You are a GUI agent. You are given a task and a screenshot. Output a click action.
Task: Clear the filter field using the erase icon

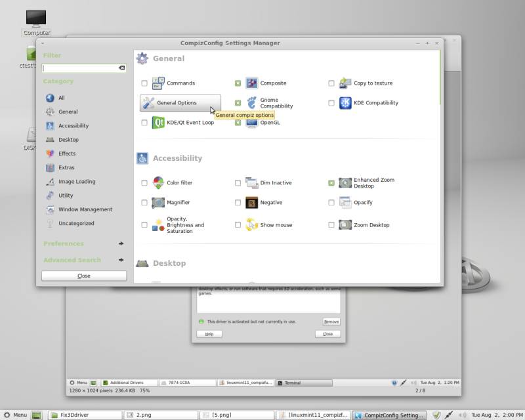click(x=122, y=68)
